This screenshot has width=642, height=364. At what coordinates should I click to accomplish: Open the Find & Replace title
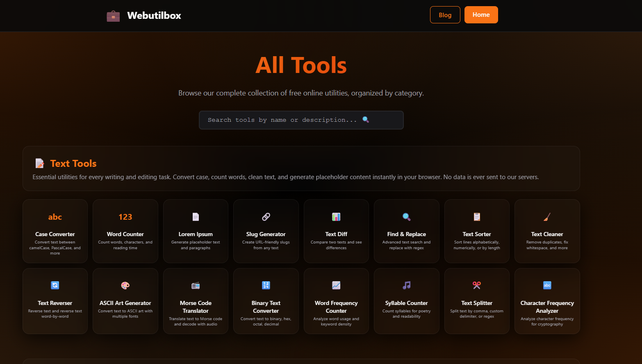(407, 234)
